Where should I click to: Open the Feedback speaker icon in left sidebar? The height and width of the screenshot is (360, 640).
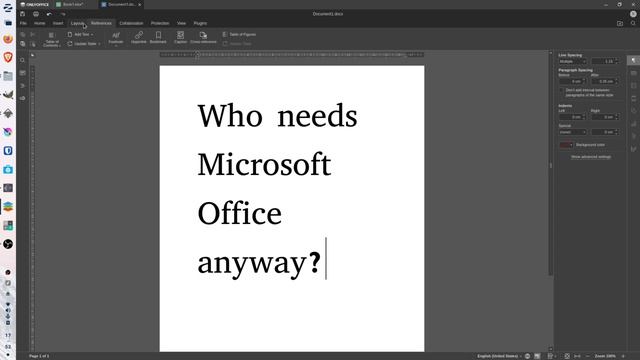pos(22,98)
